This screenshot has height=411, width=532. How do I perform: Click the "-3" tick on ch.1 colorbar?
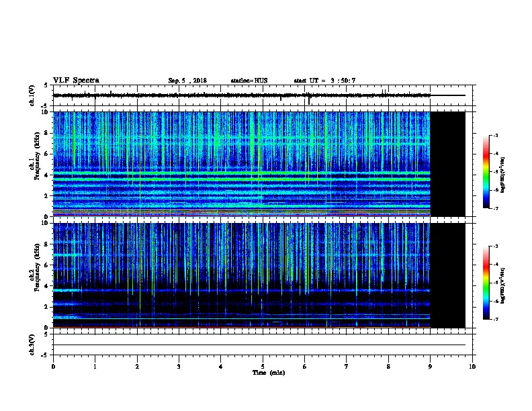[496, 135]
